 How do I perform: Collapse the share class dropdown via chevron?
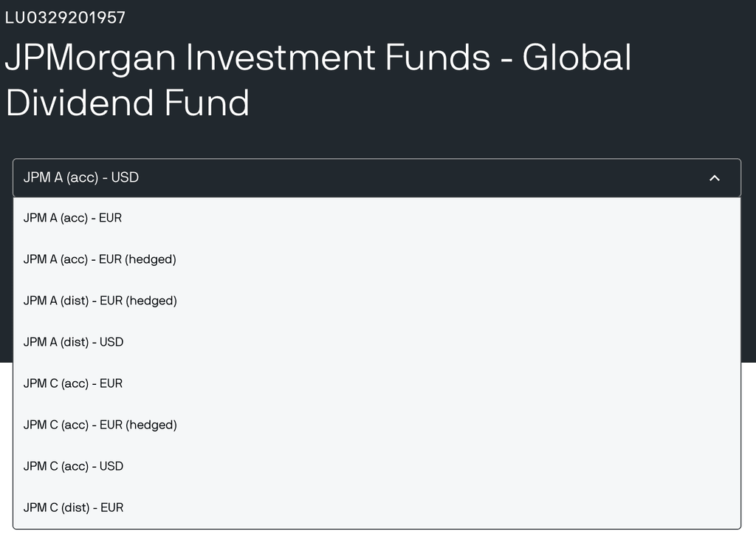tap(714, 178)
